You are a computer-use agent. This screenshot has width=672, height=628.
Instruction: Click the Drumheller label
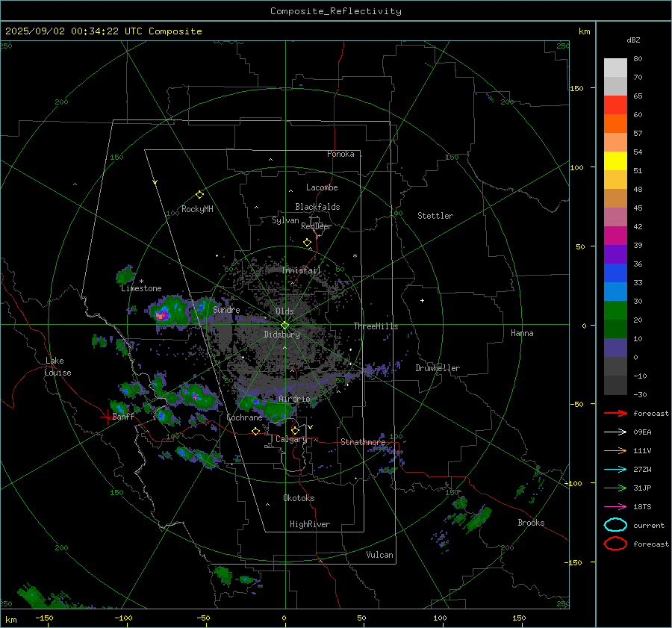tap(438, 368)
